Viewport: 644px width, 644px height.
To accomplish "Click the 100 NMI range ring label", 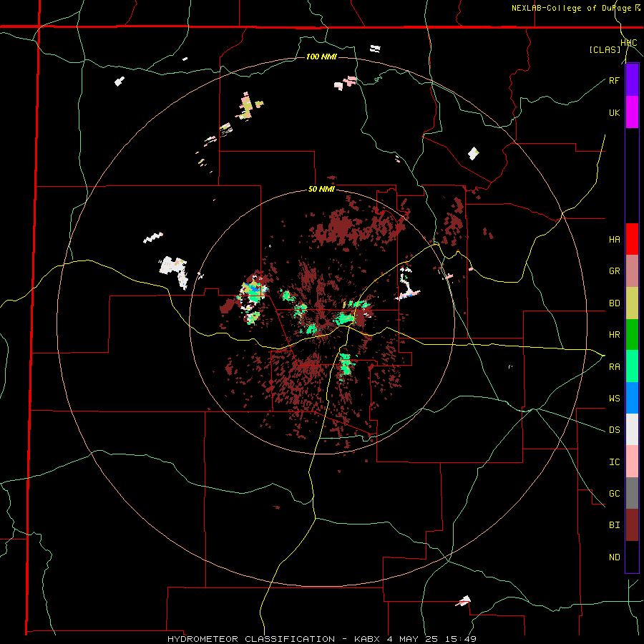I will tap(321, 57).
